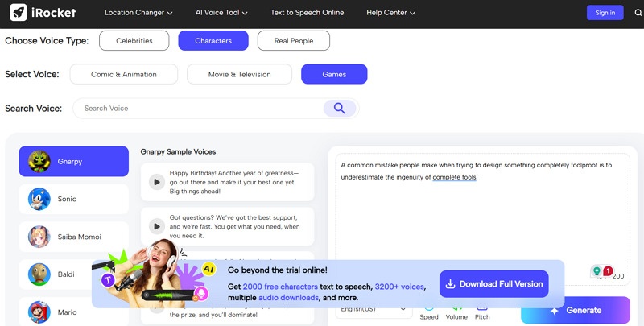Open search via the header magnifier icon

[x=638, y=13]
